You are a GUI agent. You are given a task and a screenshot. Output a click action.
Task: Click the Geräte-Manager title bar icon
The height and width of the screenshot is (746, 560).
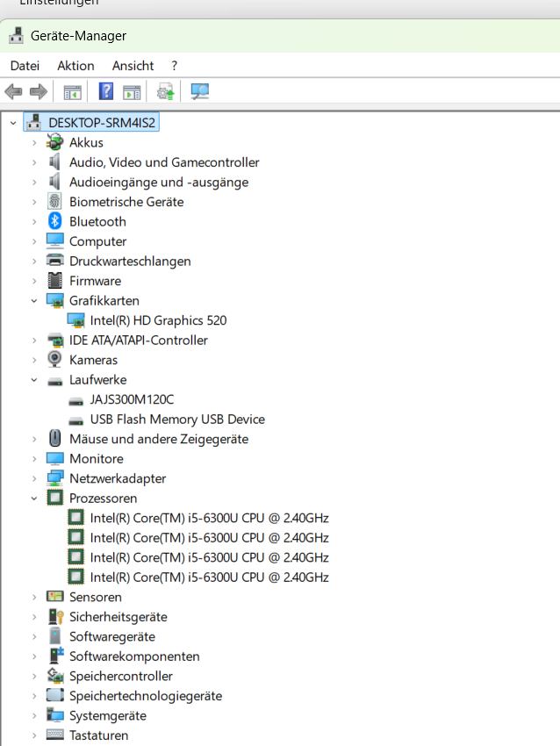(x=16, y=36)
